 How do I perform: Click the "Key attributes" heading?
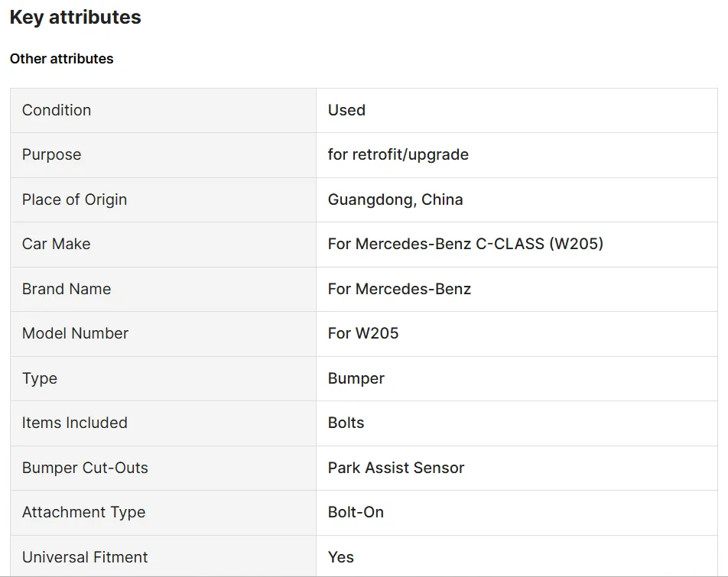pyautogui.click(x=75, y=18)
